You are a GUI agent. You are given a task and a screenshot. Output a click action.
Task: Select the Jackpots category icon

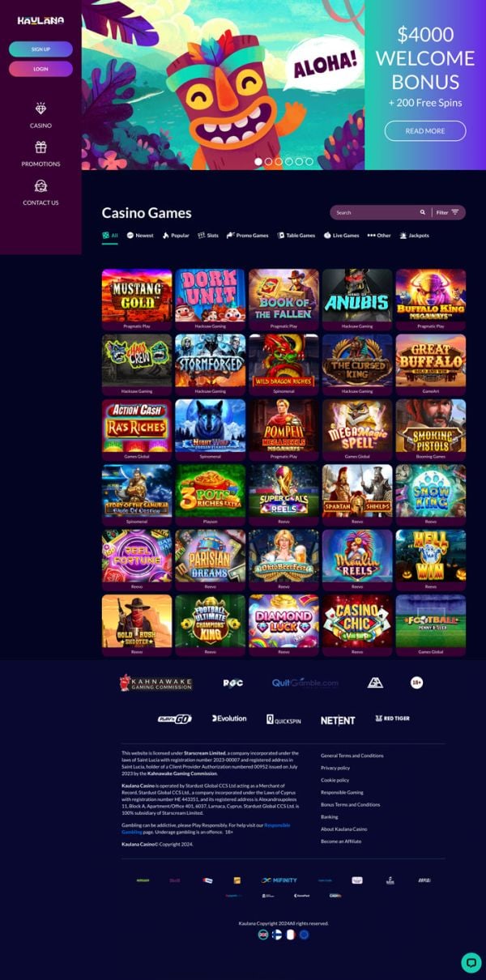tap(403, 236)
